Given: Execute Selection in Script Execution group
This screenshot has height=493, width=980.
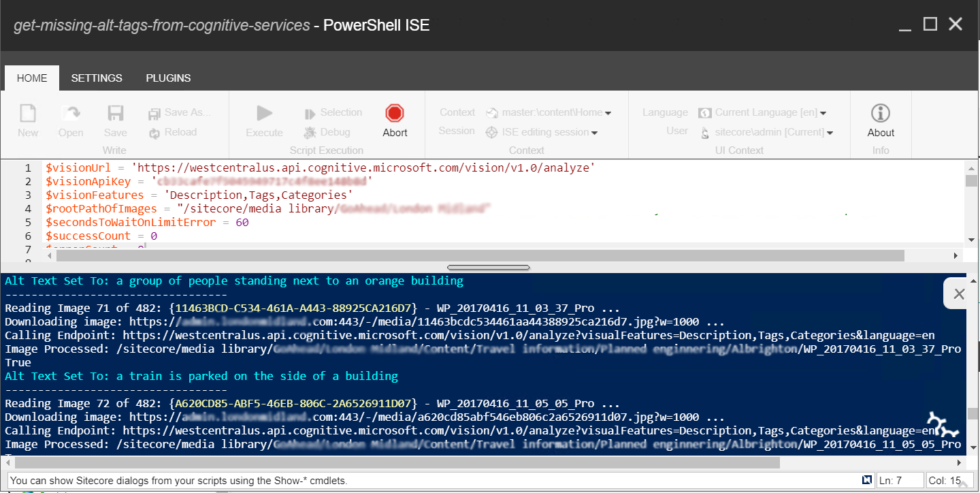Looking at the screenshot, I should click(333, 112).
